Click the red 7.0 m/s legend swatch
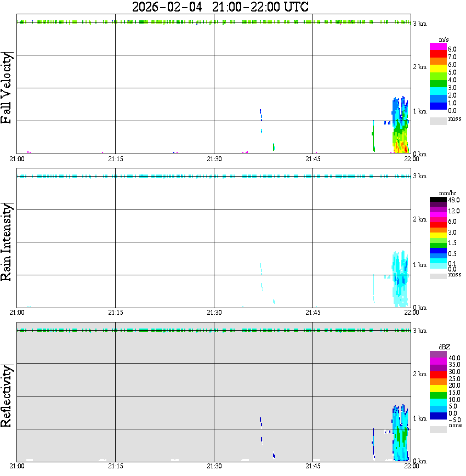The image size is (466, 476). [x=438, y=54]
